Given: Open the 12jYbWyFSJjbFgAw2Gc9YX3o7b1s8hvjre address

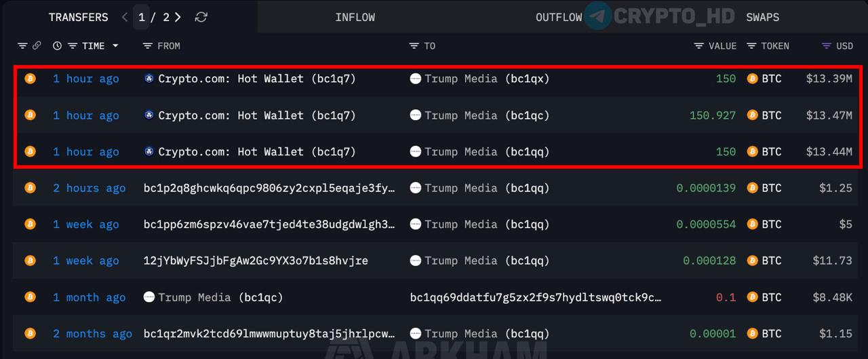Looking at the screenshot, I should click(x=256, y=261).
